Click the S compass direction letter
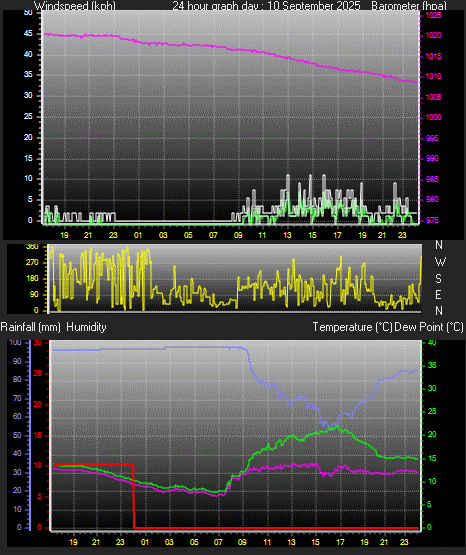Viewport: 466px width, 555px height. (438, 279)
